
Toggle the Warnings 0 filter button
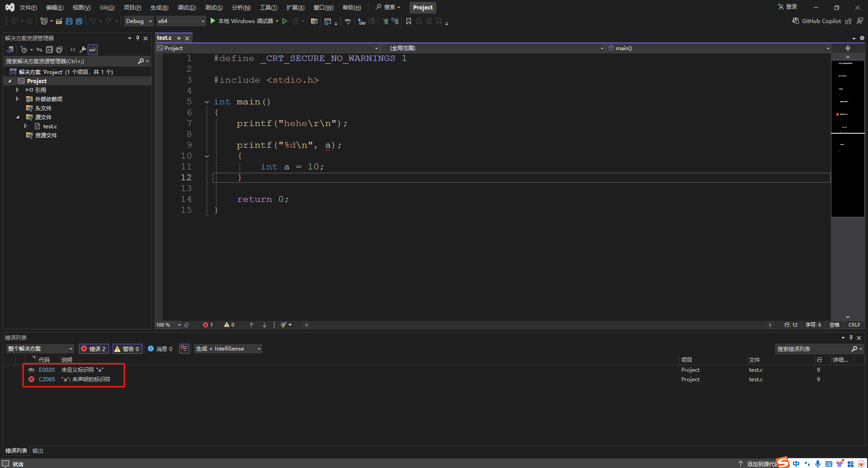pos(127,349)
